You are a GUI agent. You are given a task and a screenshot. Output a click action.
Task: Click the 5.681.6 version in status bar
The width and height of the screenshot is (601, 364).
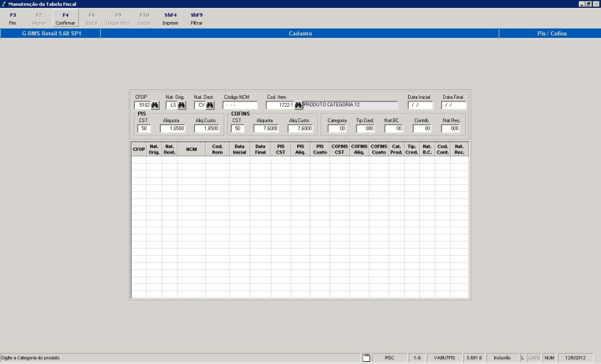[x=474, y=358]
